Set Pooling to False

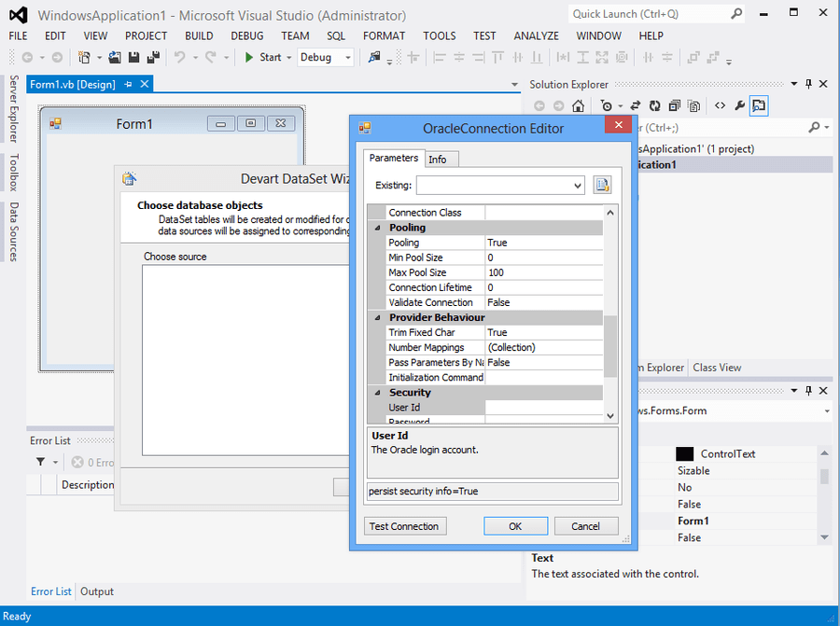tap(498, 243)
